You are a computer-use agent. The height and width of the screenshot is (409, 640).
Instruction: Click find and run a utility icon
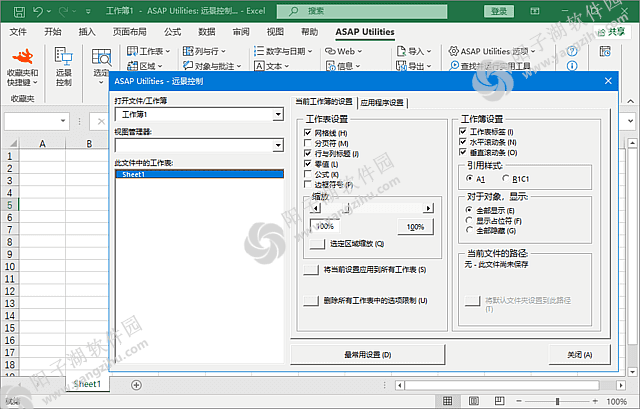454,66
